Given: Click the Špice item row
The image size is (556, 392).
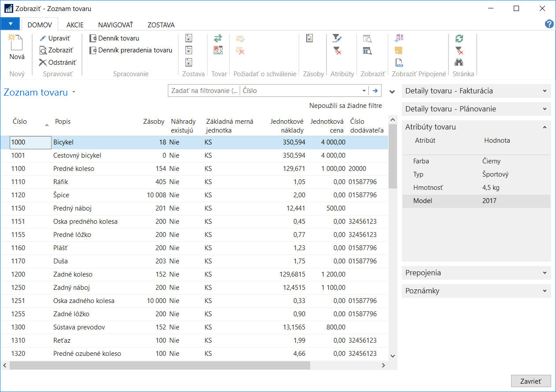Looking at the screenshot, I should [x=194, y=195].
